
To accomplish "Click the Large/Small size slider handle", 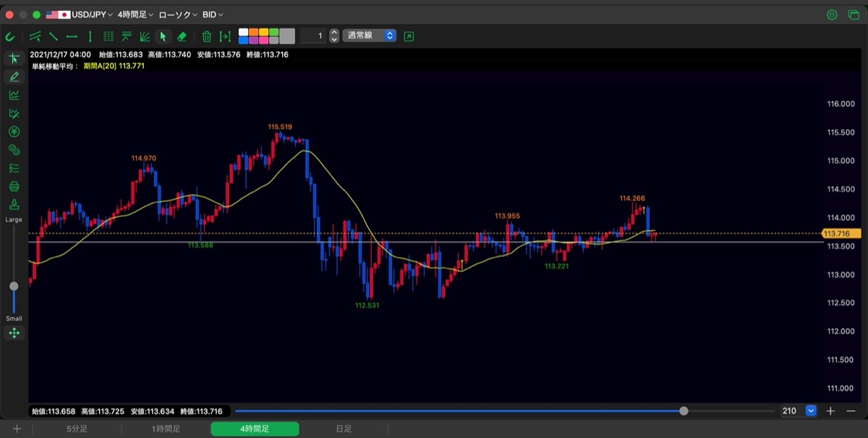I will point(14,286).
